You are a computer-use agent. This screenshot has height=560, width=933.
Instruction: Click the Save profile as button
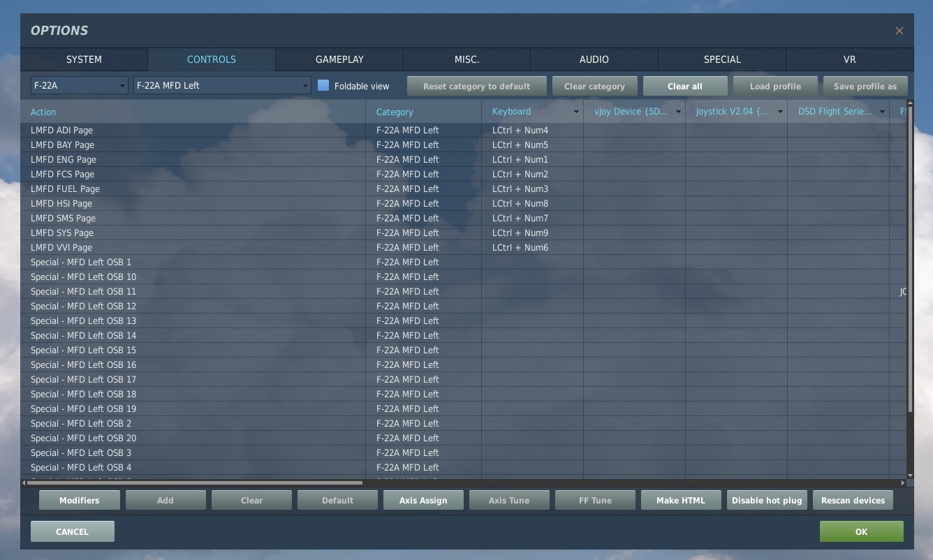[865, 86]
